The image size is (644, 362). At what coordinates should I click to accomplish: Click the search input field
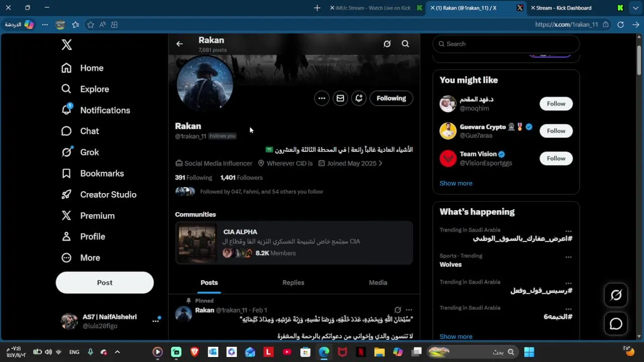(x=506, y=44)
